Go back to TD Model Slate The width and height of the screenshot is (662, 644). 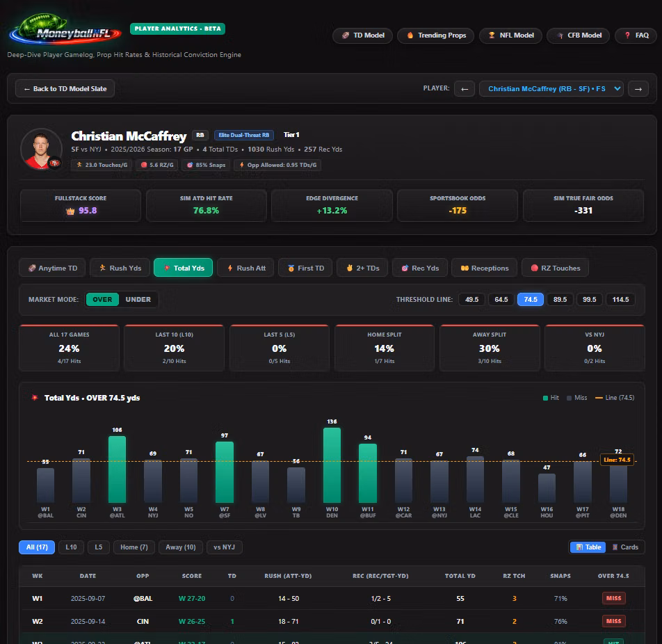[65, 89]
